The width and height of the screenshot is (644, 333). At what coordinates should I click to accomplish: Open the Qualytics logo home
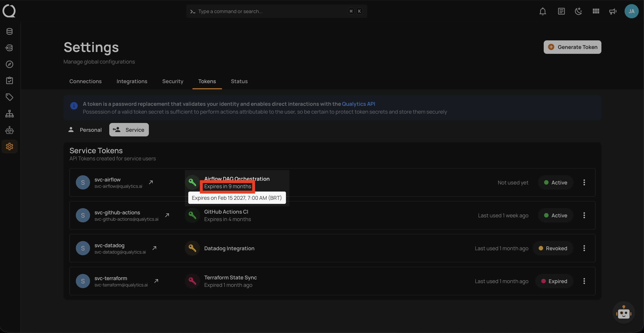pyautogui.click(x=9, y=11)
